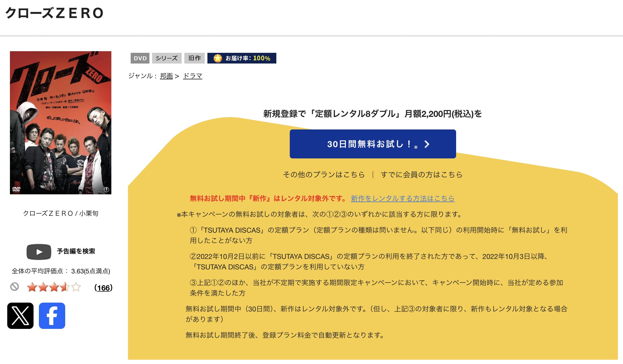Screen dimensions: 623x364
Task: Rate with the third star
Action: coord(54,287)
